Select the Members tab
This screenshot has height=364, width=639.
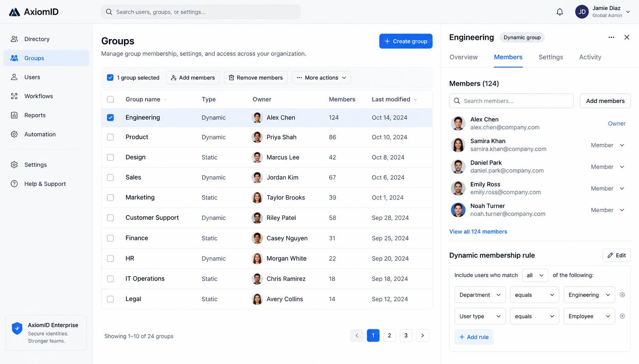[x=508, y=57]
